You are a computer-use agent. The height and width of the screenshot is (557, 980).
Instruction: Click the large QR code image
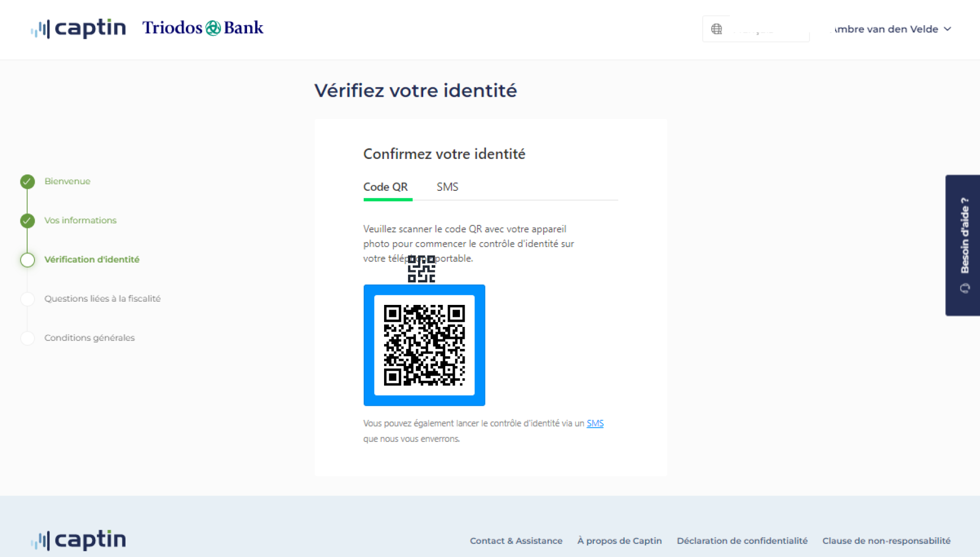point(424,345)
